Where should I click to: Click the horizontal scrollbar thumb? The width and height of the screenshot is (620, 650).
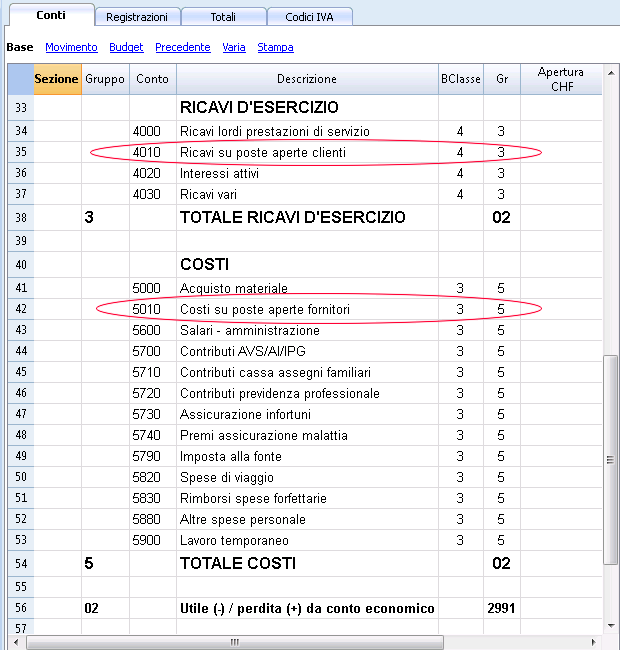tap(235, 642)
